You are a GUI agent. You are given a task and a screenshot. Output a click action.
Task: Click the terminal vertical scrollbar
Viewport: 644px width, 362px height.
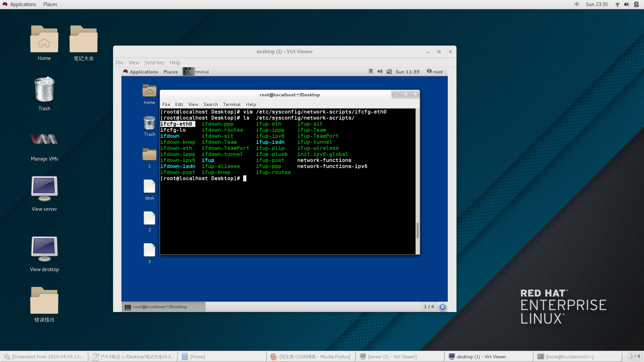[418, 230]
